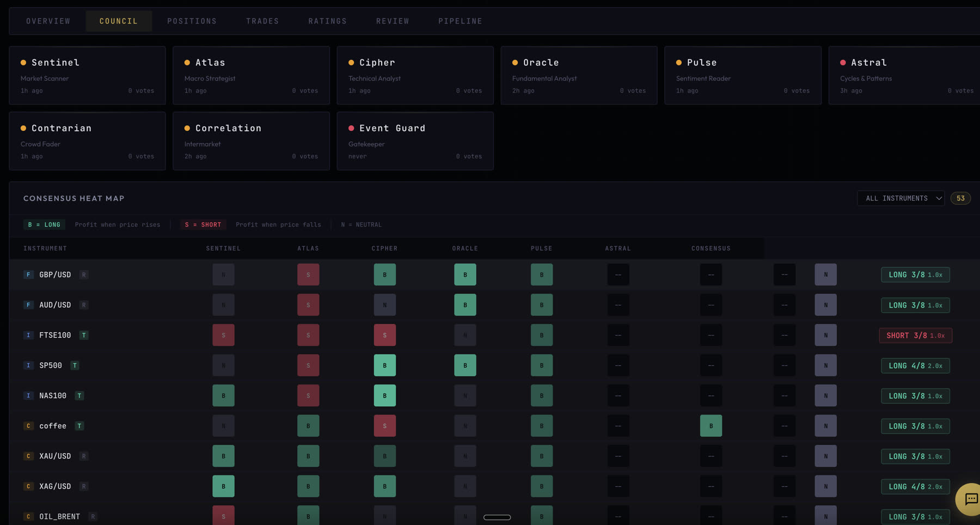The height and width of the screenshot is (525, 980).
Task: Click the Cipher column header
Action: [384, 248]
